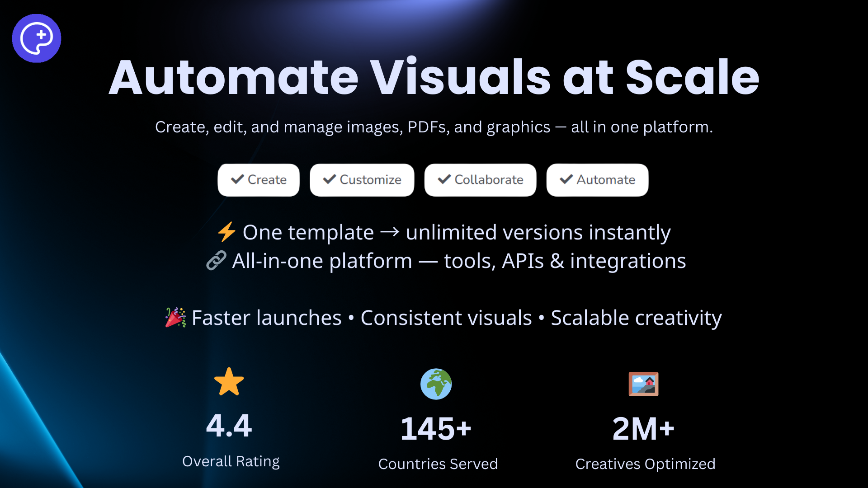
Task: Select the Customize pill label
Action: (370, 180)
